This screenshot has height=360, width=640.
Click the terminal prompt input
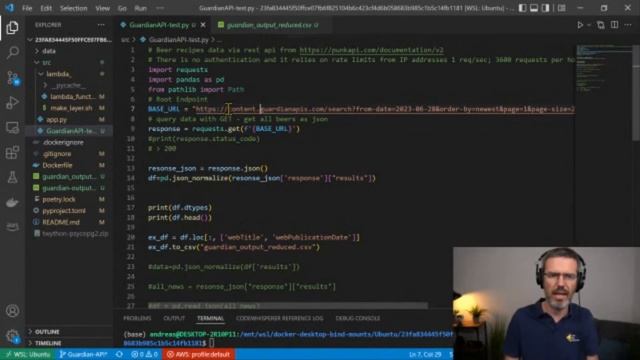[x=211, y=343]
